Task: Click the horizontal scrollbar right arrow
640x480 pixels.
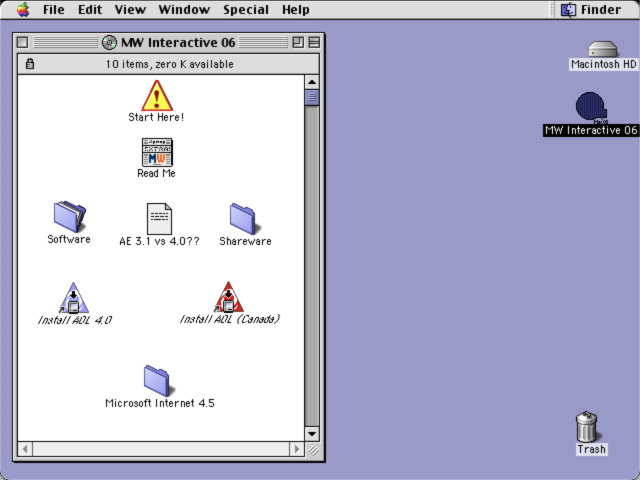Action: 296,449
